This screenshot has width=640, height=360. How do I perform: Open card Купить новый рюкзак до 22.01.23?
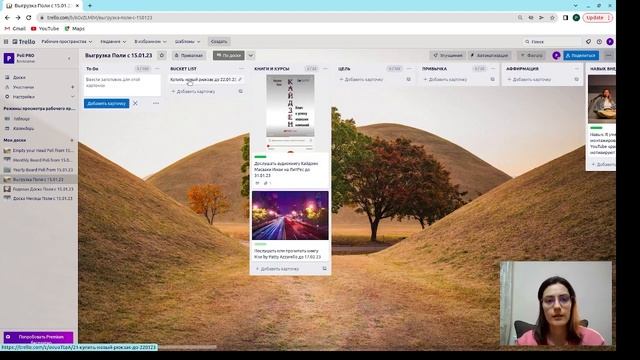click(202, 80)
